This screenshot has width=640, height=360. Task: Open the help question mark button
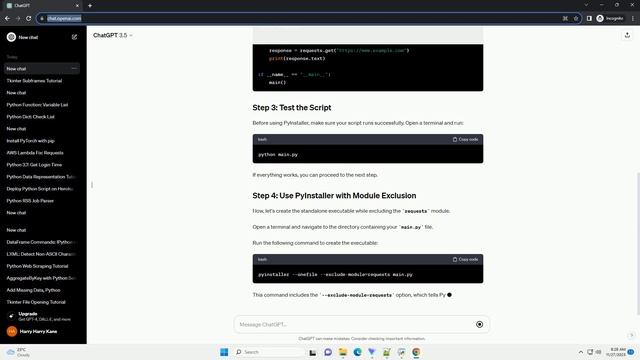click(x=631, y=335)
